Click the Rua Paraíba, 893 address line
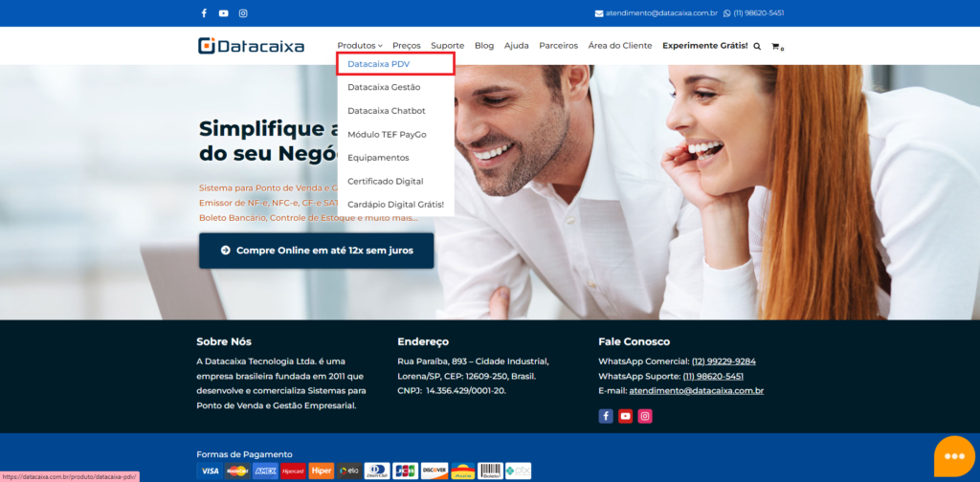The width and height of the screenshot is (980, 482). (x=473, y=361)
